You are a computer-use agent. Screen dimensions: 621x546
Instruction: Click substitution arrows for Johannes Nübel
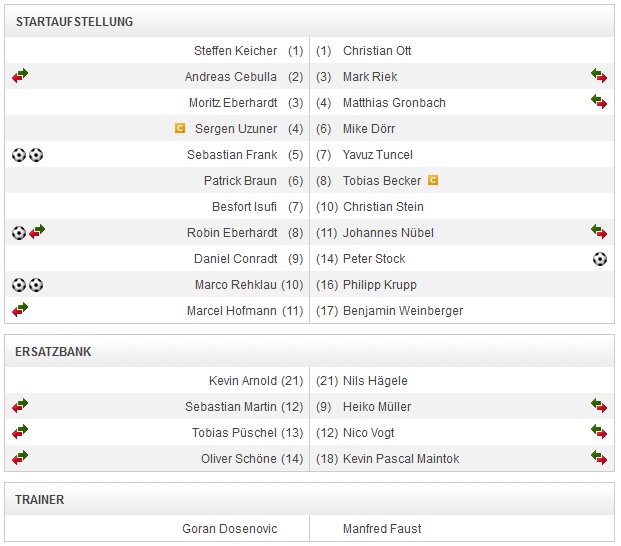(599, 232)
